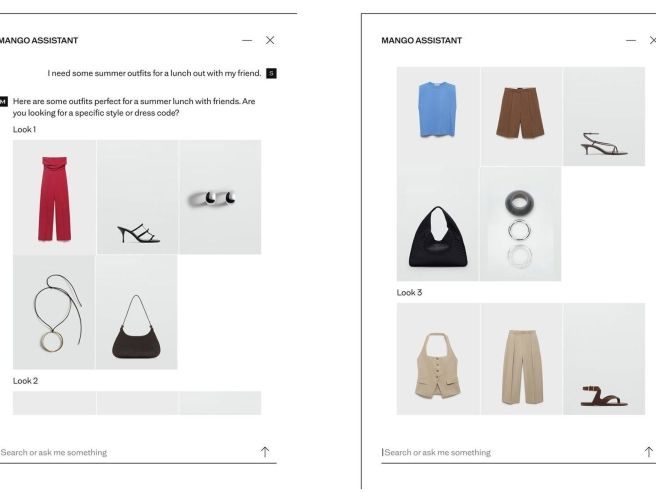Minimize the right Mango Assistant panel
The height and width of the screenshot is (492, 656).
631,40
